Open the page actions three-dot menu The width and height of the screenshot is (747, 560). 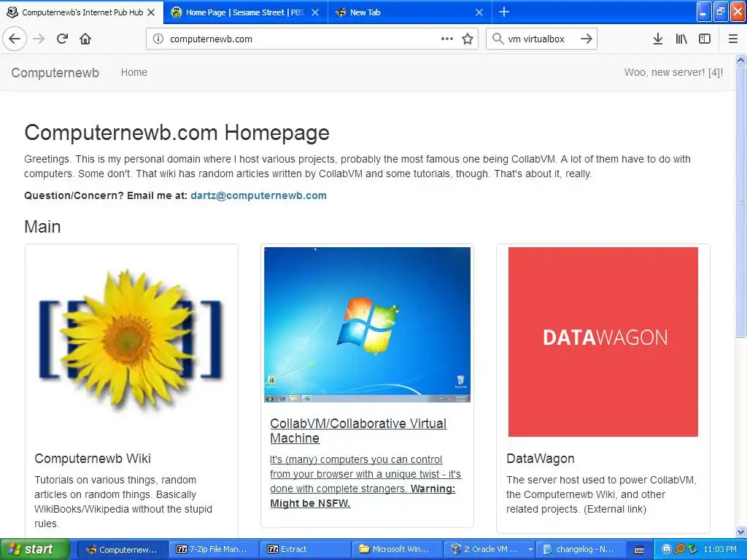[447, 39]
